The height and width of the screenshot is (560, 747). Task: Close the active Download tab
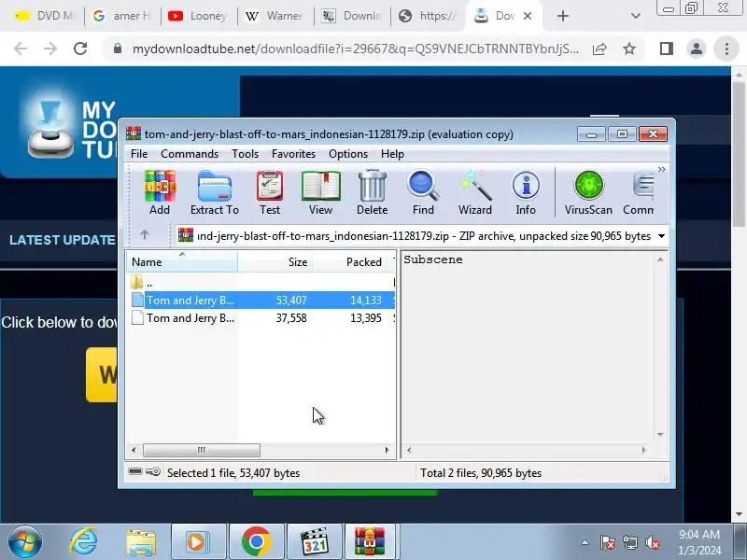tap(528, 16)
